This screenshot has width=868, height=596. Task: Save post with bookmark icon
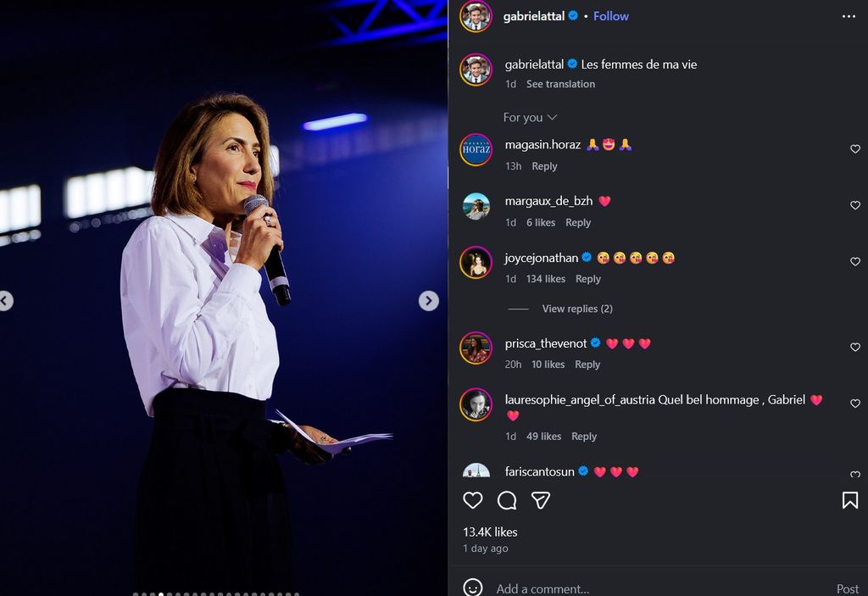click(849, 500)
